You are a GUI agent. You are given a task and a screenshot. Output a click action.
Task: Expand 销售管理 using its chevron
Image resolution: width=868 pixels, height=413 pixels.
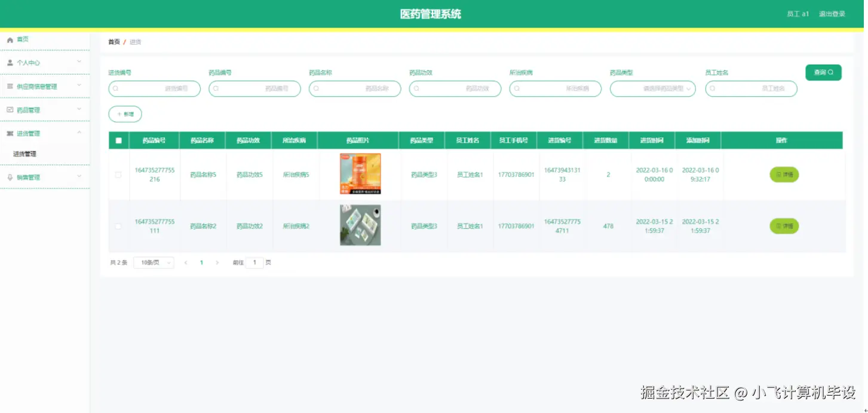(x=79, y=177)
